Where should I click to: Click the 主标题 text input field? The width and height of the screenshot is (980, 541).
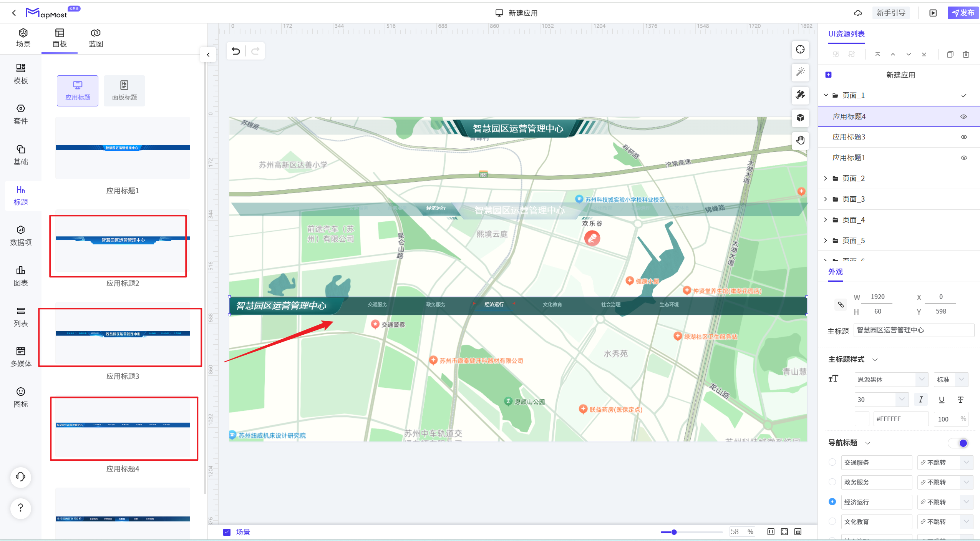pos(914,330)
